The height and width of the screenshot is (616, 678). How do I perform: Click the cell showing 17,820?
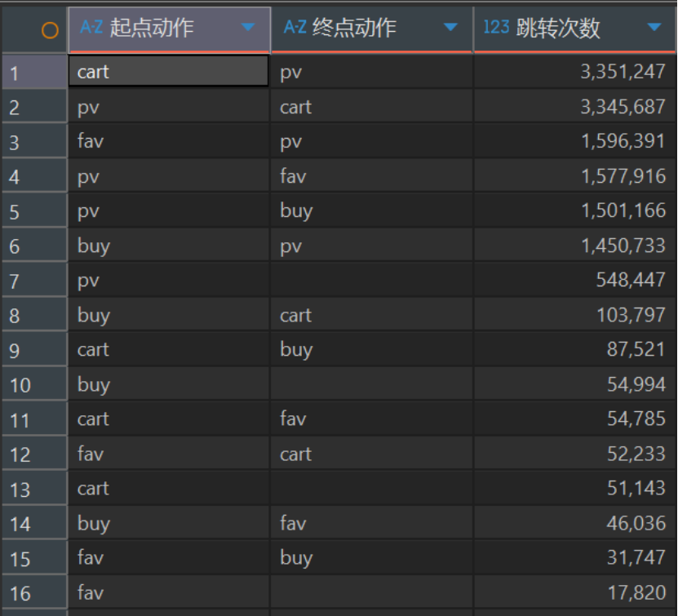(574, 592)
